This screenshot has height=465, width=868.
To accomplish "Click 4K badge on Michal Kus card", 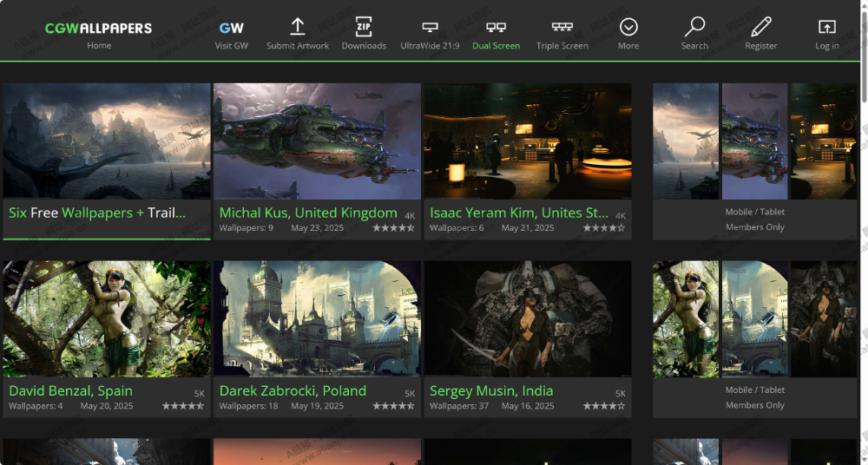I will pos(410,216).
